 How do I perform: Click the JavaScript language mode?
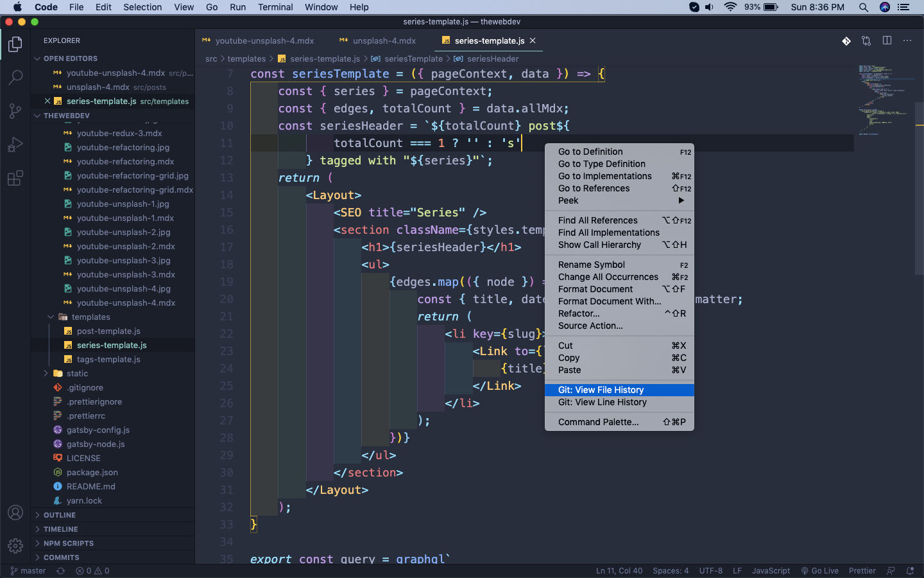(x=771, y=570)
